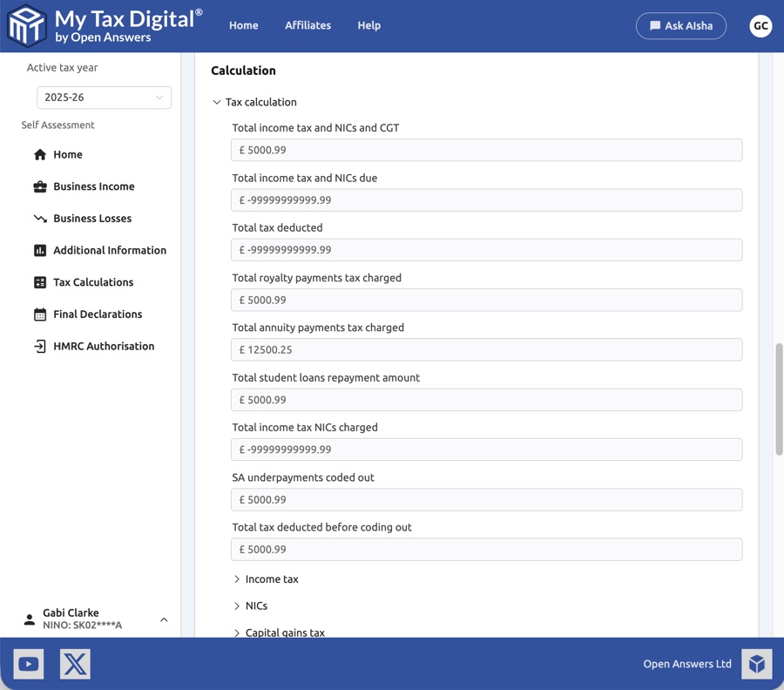Open the YouTube icon in the footer

click(28, 663)
